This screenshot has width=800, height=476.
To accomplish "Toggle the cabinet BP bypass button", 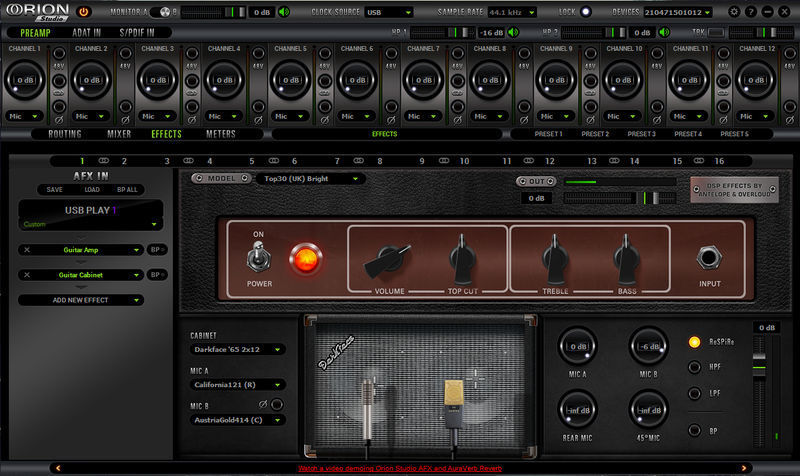I will (694, 431).
